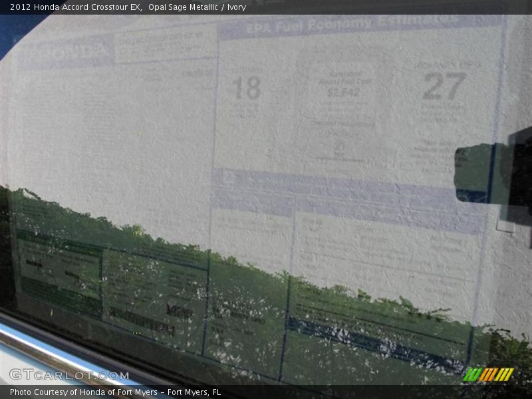Click the estimated annual fuel cost box

point(342,86)
